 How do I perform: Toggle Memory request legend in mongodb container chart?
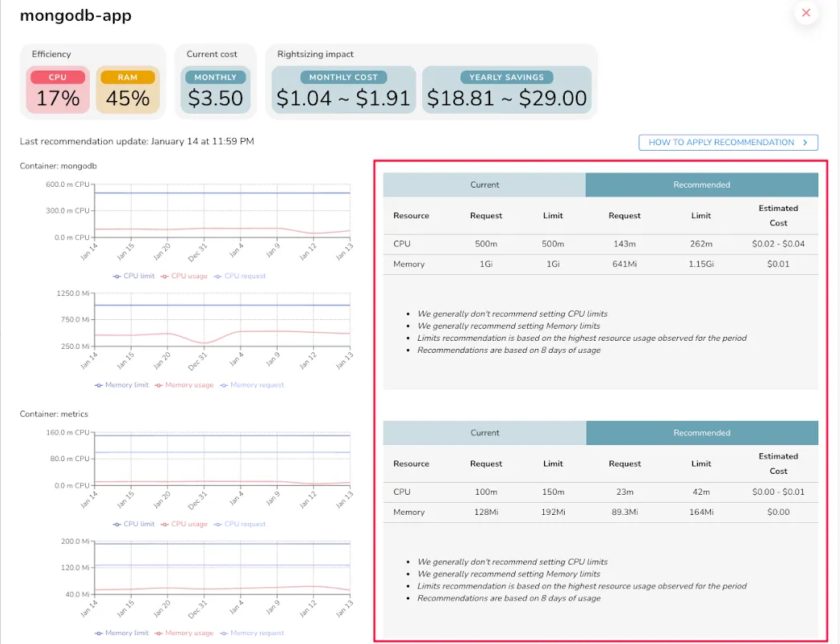pyautogui.click(x=252, y=385)
